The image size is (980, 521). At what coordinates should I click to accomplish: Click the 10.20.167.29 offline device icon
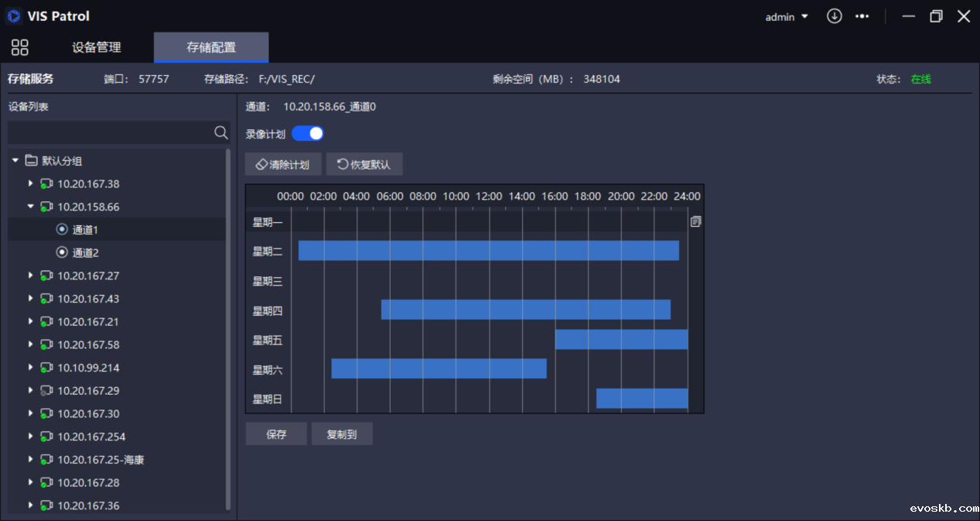pos(46,391)
